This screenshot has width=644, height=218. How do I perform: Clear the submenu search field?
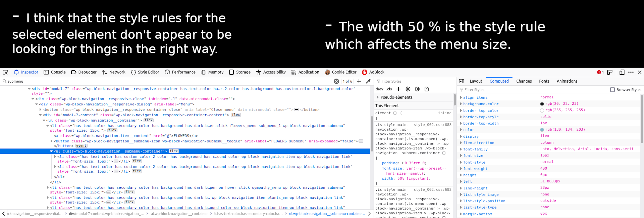[x=336, y=81]
